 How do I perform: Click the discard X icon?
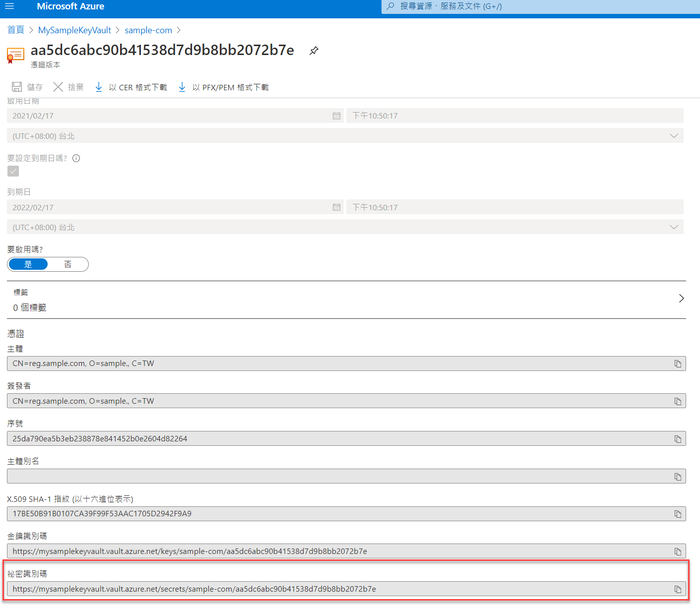[58, 87]
